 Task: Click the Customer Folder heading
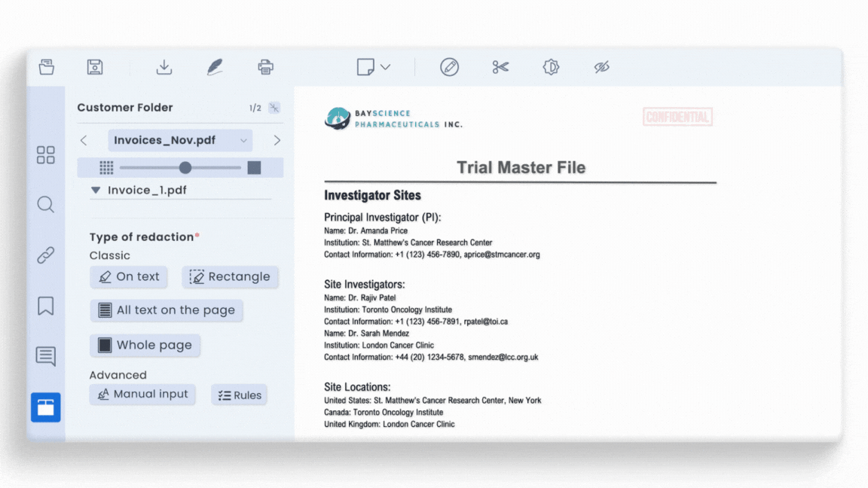tap(125, 108)
